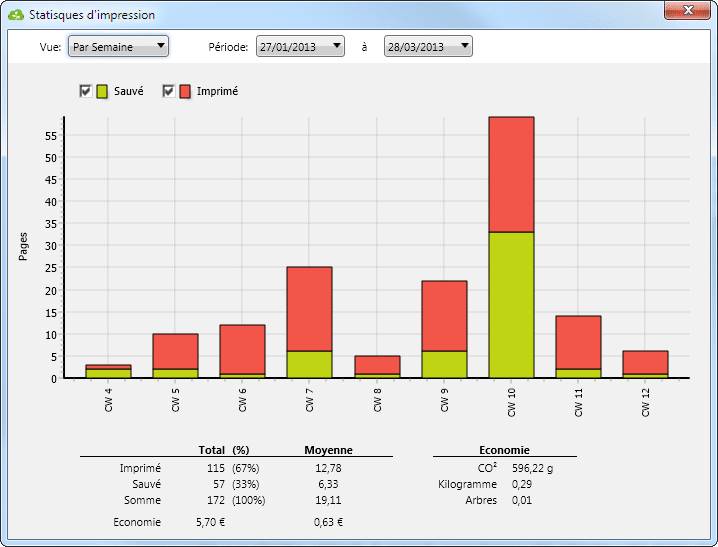The width and height of the screenshot is (718, 547).
Task: Select the red CW 7 bar segment
Action: click(309, 308)
